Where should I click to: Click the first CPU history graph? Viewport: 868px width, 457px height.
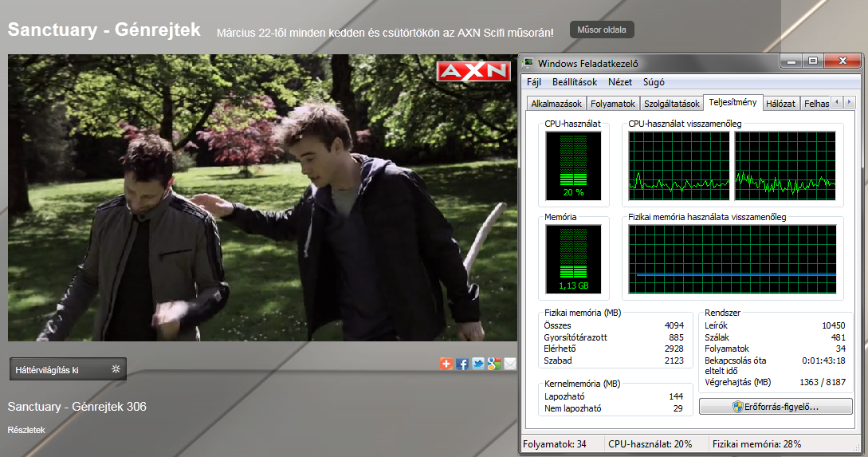[678, 166]
